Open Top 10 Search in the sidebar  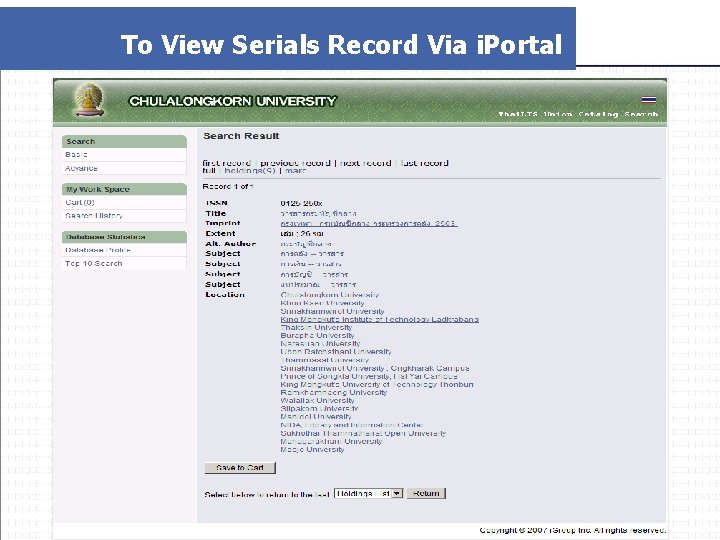click(x=94, y=264)
